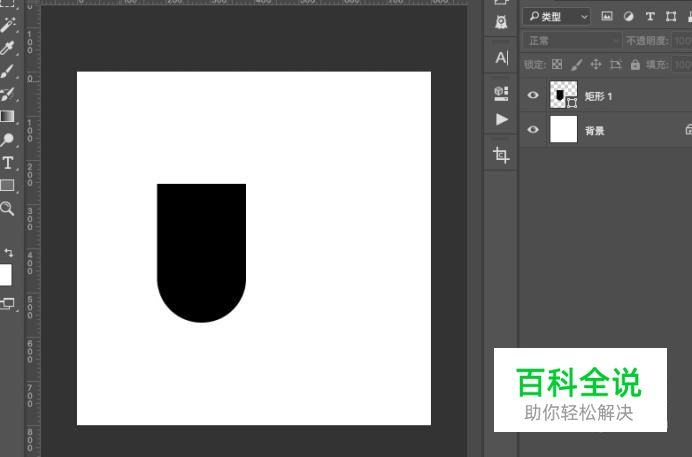Screen dimensions: 692x457
Task: Hide the 背景 layer
Action: click(x=533, y=129)
